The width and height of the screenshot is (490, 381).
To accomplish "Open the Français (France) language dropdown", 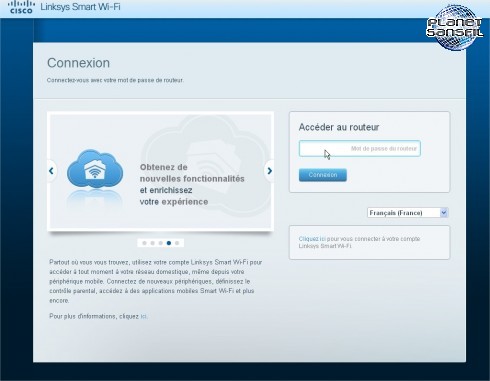I will pyautogui.click(x=408, y=213).
